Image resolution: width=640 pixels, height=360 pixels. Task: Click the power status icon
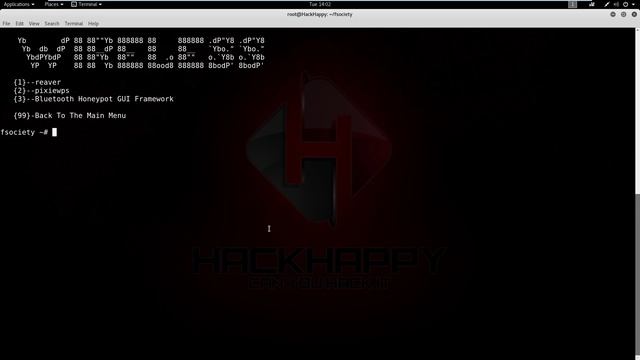pyautogui.click(x=625, y=4)
